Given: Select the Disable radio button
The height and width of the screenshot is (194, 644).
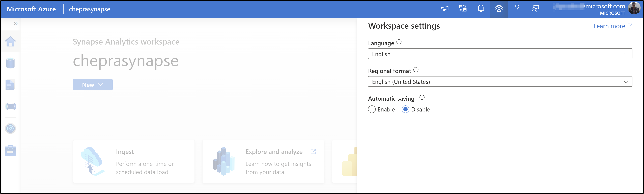Looking at the screenshot, I should [x=406, y=109].
